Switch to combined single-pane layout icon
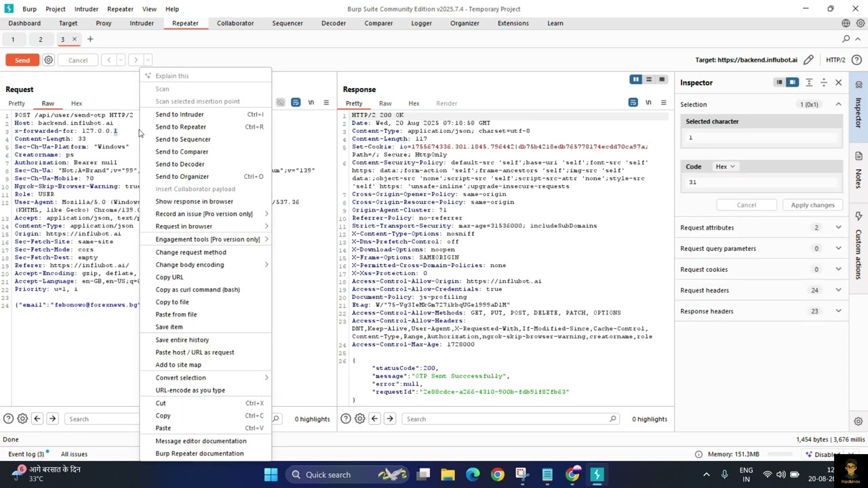This screenshot has height=488, width=868. tap(662, 80)
